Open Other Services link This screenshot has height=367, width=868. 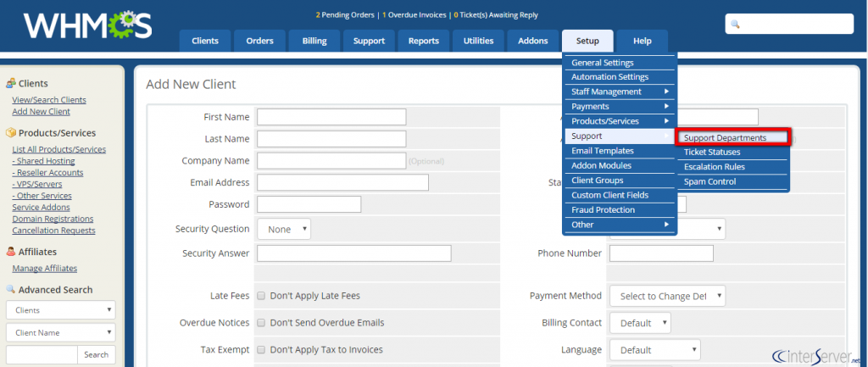pos(42,196)
